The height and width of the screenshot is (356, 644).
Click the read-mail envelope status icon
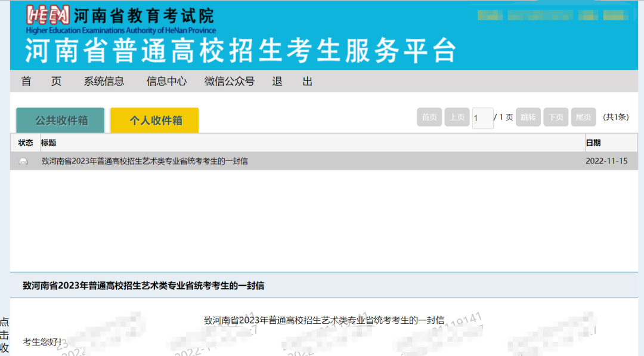click(x=24, y=161)
